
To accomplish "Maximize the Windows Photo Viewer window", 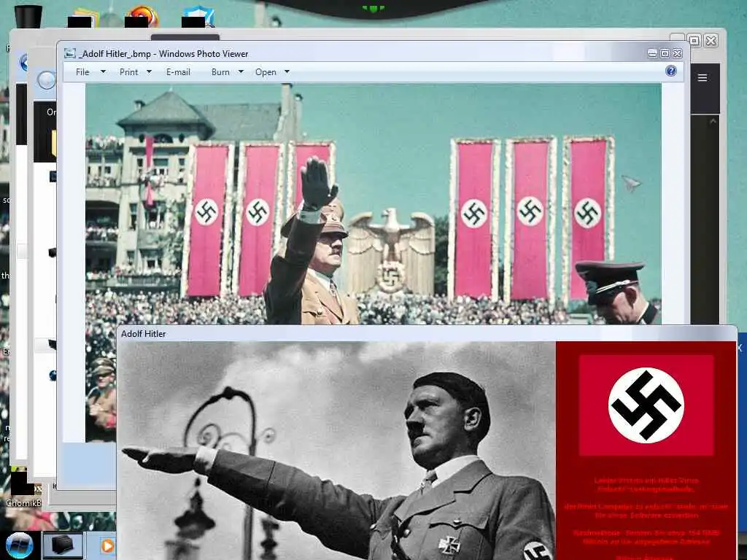I will pos(665,54).
